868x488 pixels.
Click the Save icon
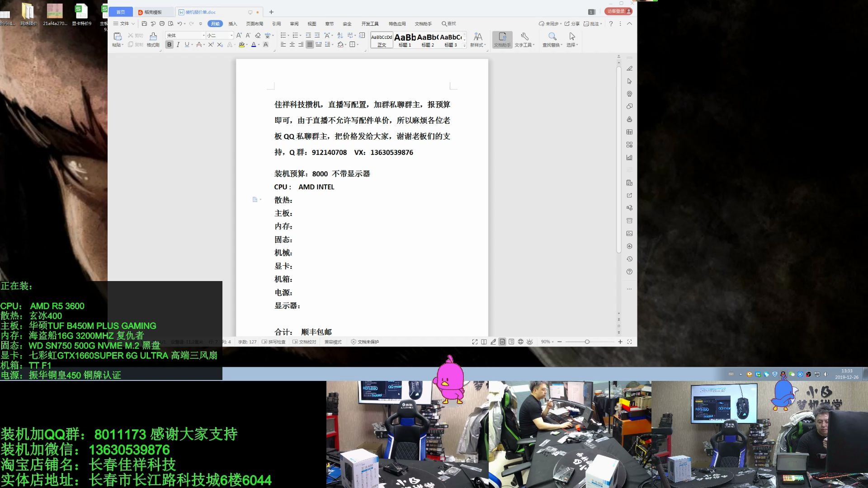coord(144,23)
